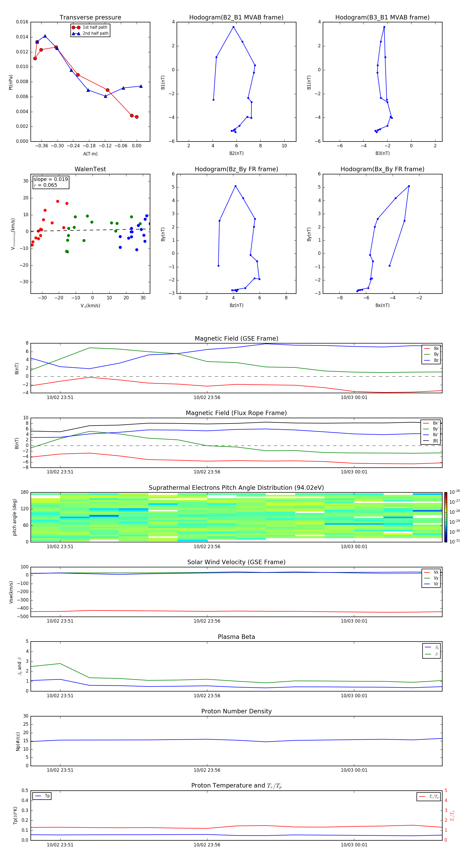Click the '10^-31' colorbar label
This screenshot has width=473, height=868.
(x=455, y=542)
